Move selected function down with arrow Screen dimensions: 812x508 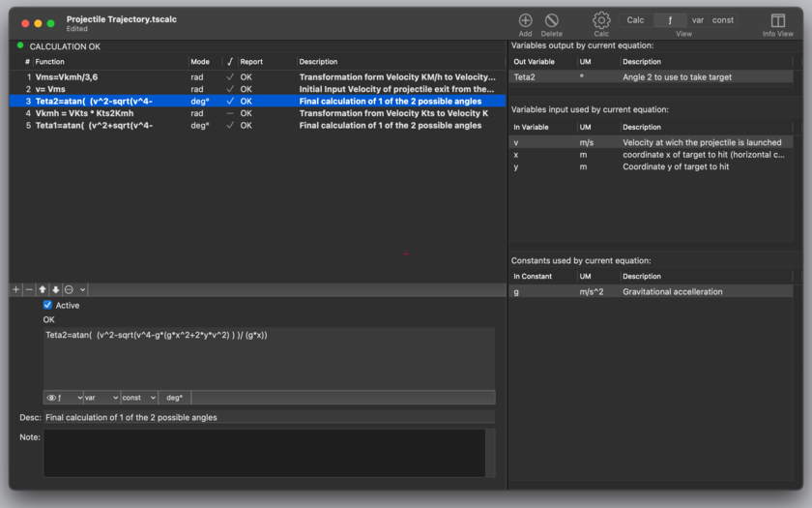[55, 289]
